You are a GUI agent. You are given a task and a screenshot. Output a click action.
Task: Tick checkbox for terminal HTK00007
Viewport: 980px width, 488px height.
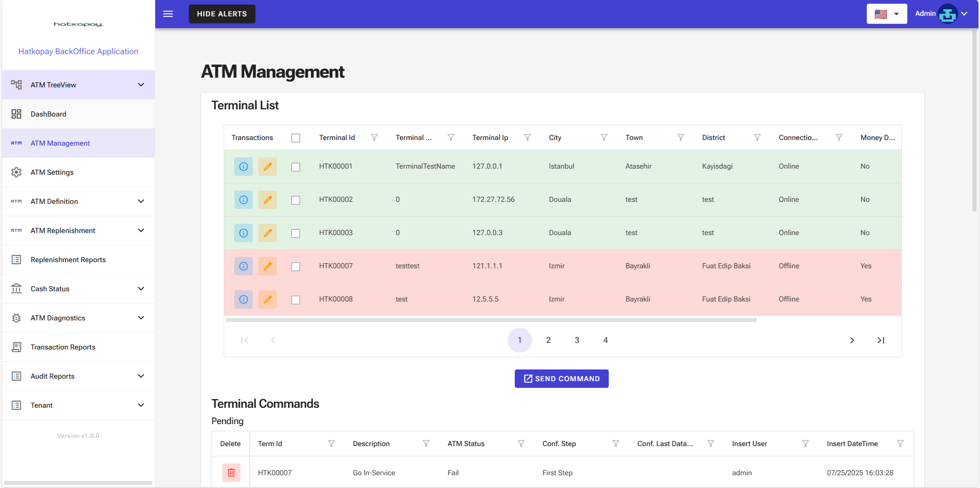point(296,267)
